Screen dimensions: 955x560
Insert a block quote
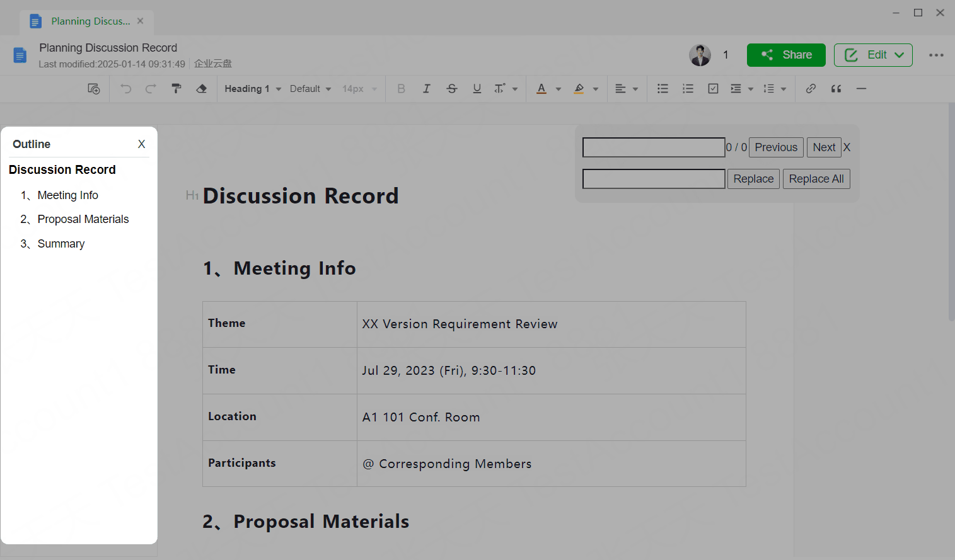(836, 89)
